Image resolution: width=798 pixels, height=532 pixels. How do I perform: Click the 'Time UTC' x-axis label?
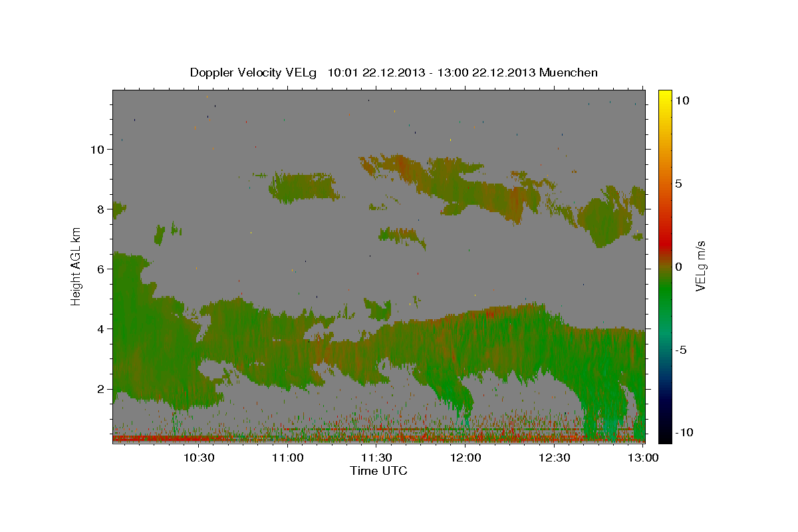(x=378, y=471)
